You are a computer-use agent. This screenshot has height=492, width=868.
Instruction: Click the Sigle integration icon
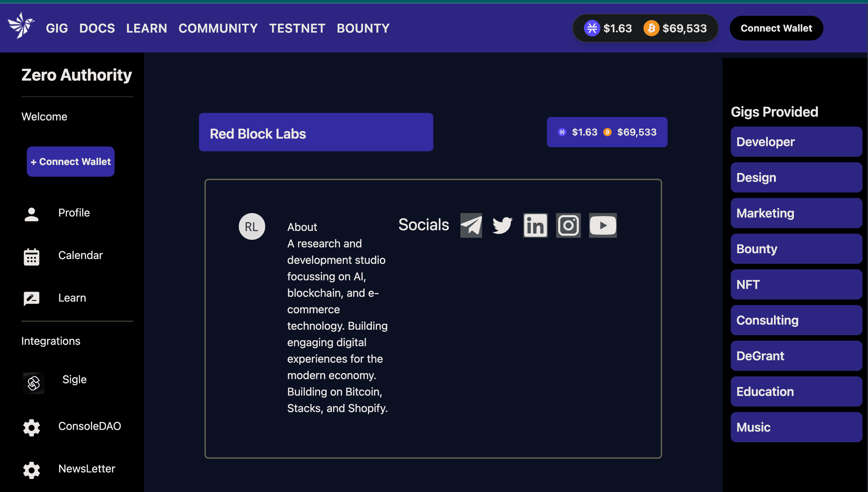click(34, 383)
